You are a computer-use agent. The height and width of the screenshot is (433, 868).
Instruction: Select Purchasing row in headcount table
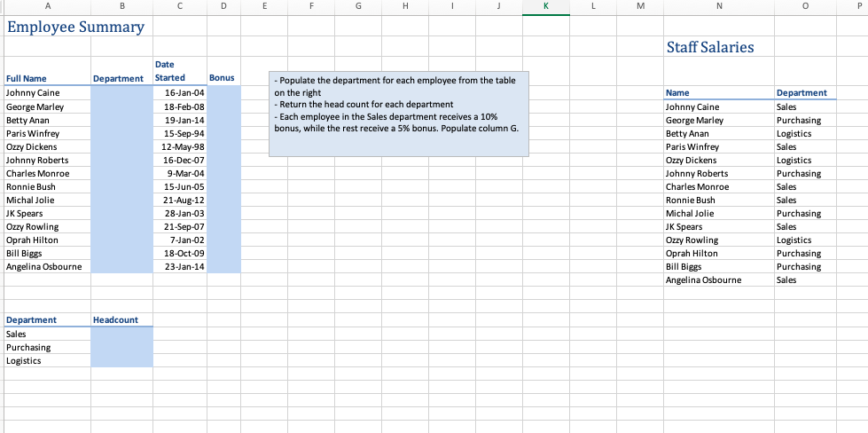pos(48,347)
